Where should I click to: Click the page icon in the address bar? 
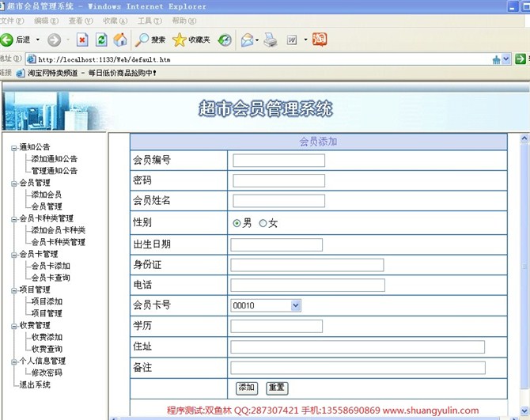point(32,59)
